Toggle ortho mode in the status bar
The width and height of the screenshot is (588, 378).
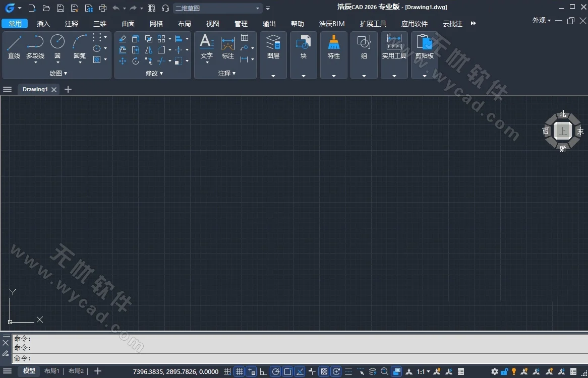coord(263,371)
